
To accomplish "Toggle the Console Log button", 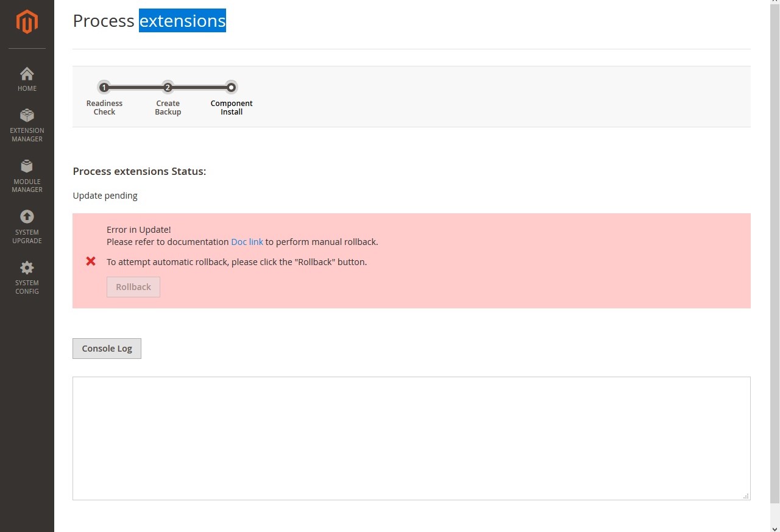I will 107,349.
